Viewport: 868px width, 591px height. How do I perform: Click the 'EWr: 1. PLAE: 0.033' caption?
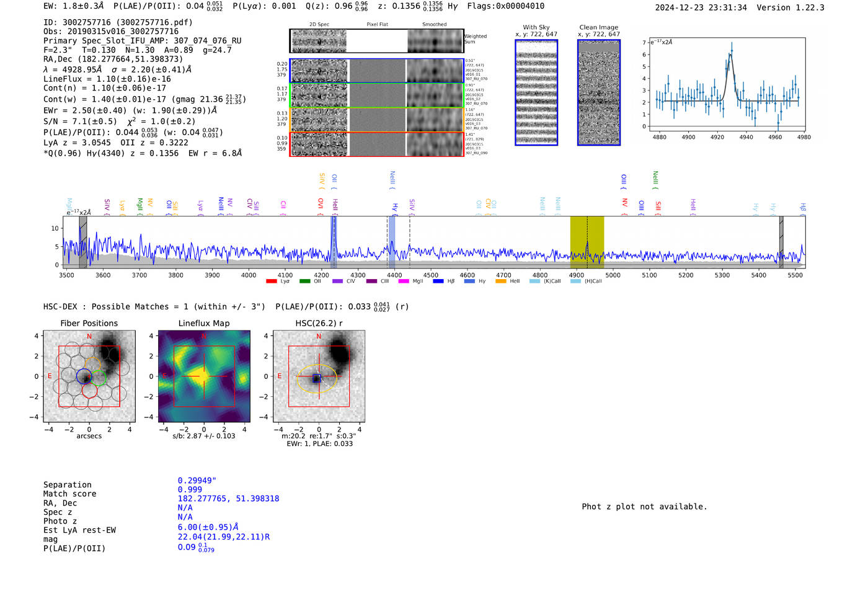(x=319, y=444)
